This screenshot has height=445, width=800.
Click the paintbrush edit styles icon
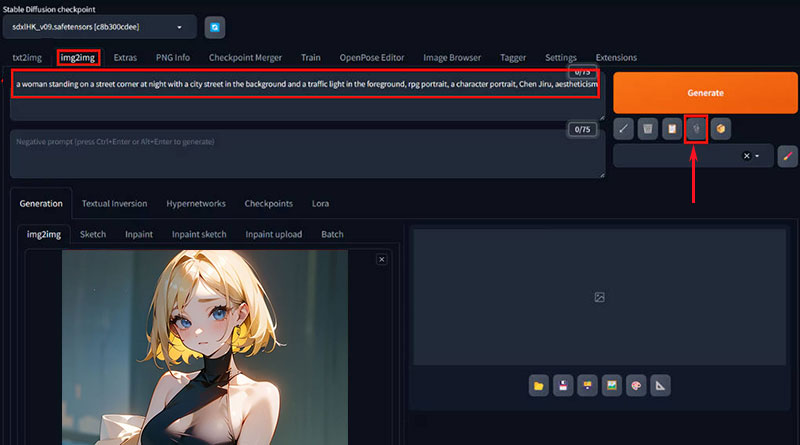(x=788, y=156)
